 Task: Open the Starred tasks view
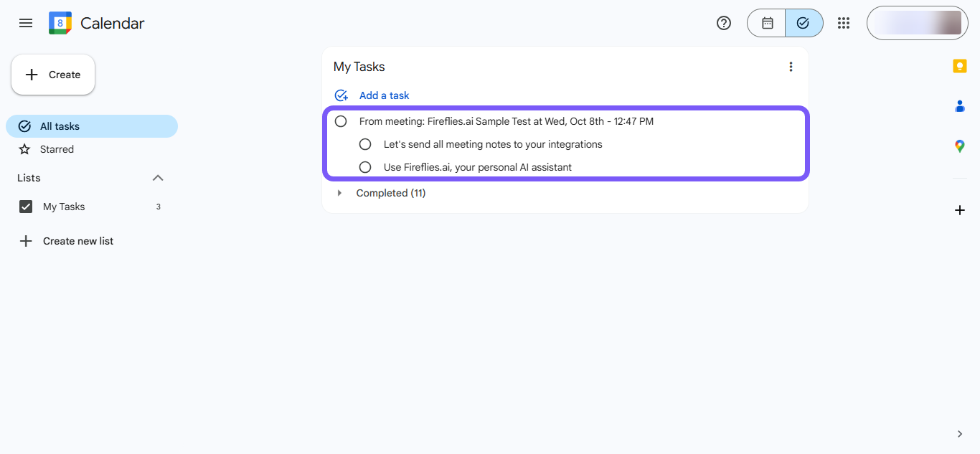click(57, 149)
